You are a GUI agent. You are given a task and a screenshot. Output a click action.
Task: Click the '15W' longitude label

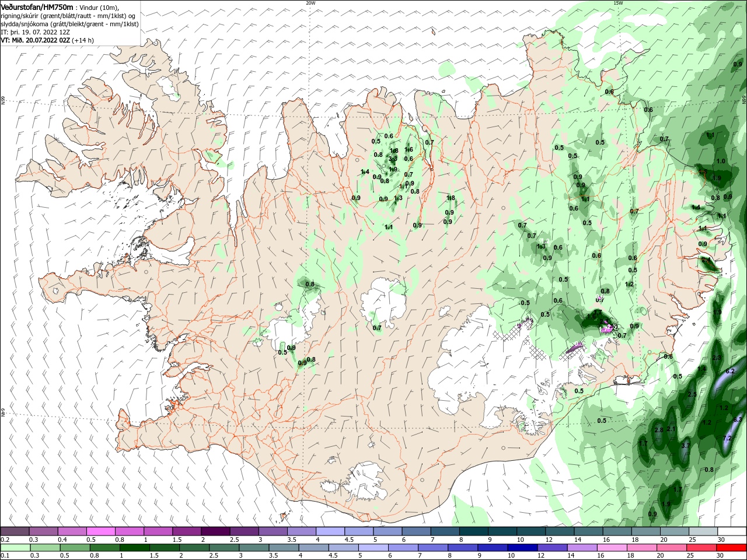(618, 3)
